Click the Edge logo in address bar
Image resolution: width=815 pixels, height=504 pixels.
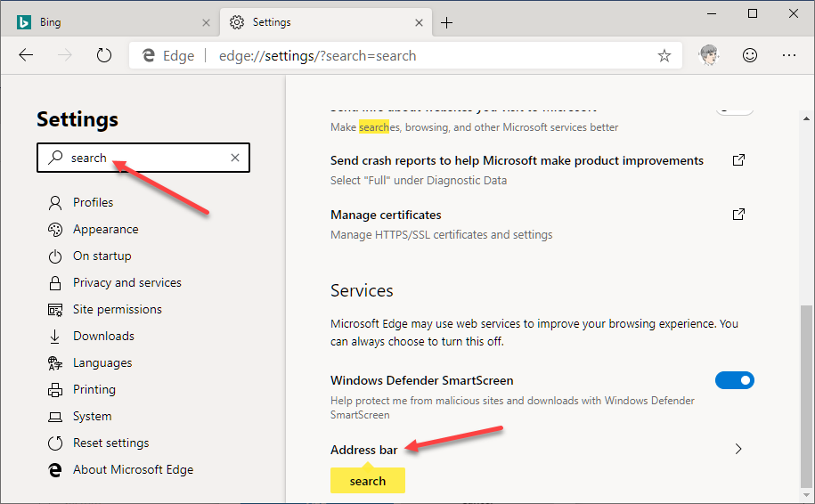[149, 55]
